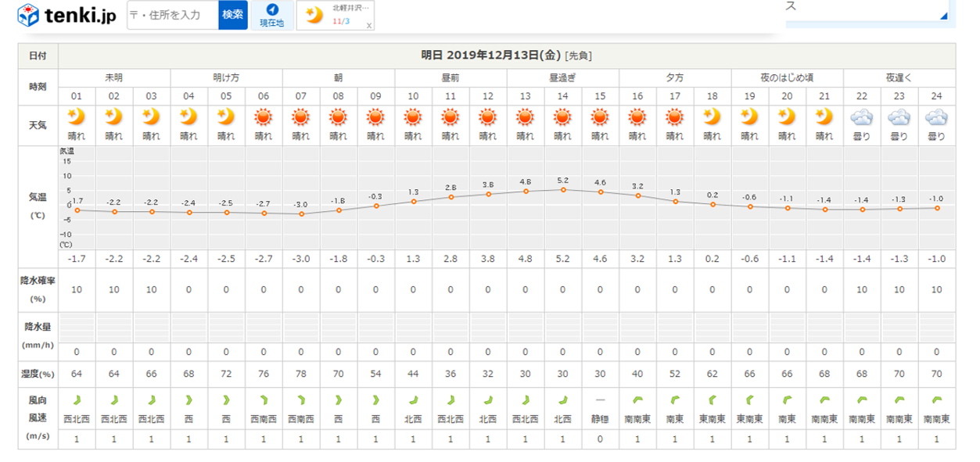This screenshot has width=980, height=462.
Task: Focus the address search input field
Action: [173, 15]
